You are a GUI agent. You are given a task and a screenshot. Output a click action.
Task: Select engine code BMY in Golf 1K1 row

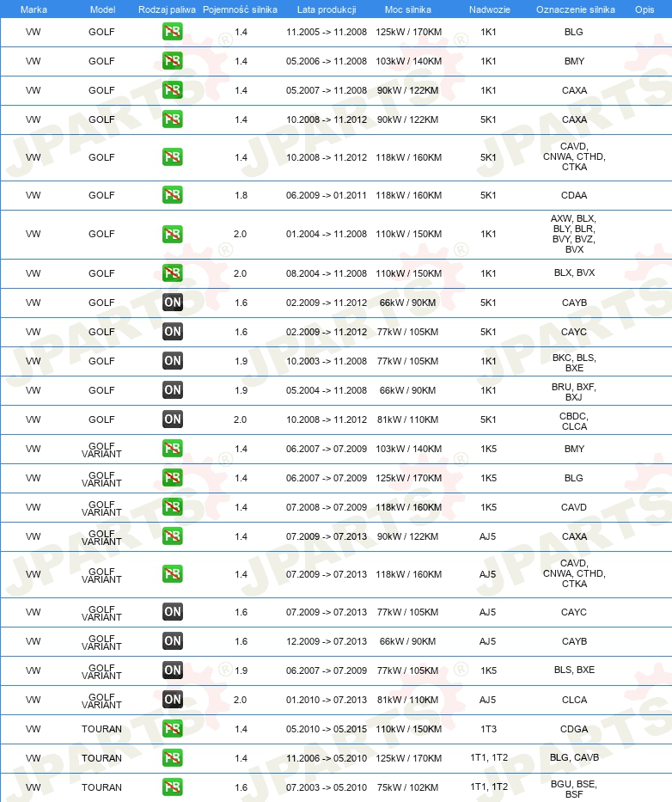(574, 61)
